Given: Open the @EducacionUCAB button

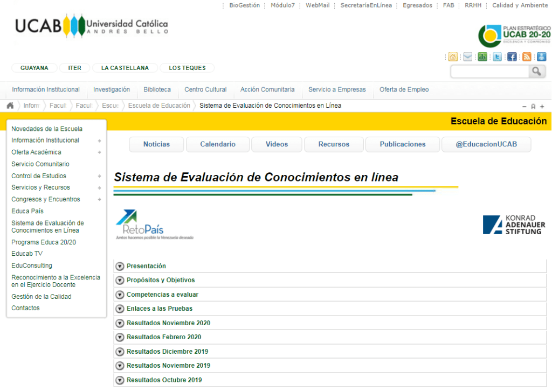Looking at the screenshot, I should (486, 144).
